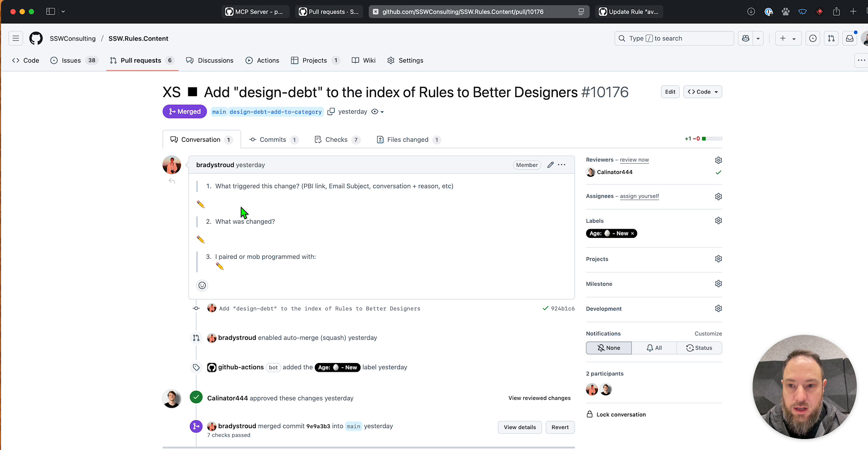Screen dimensions: 868x450
Task: Open pull requests icon in header
Action: coord(831,38)
